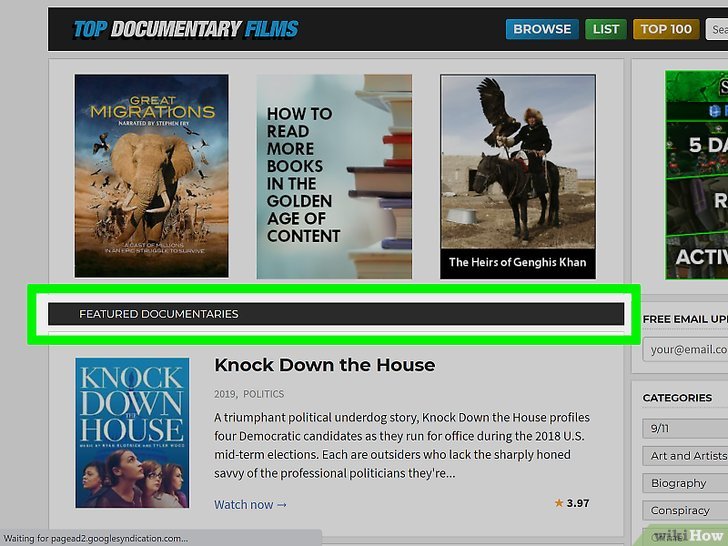Screen dimensions: 728x546
Task: Select the Biography category
Action: (685, 483)
